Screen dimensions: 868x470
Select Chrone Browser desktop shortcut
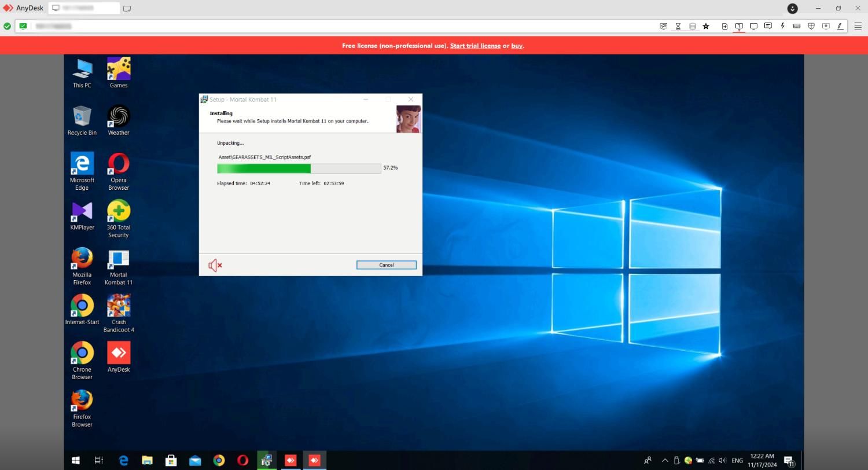tap(82, 361)
